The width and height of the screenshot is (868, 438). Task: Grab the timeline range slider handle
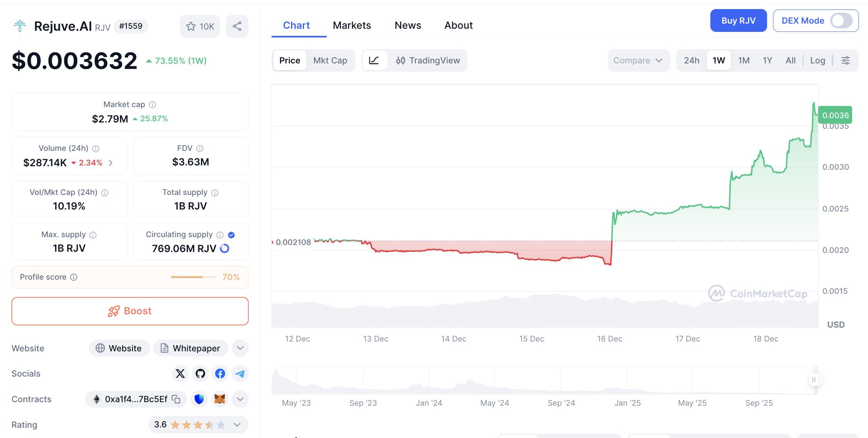coord(814,380)
